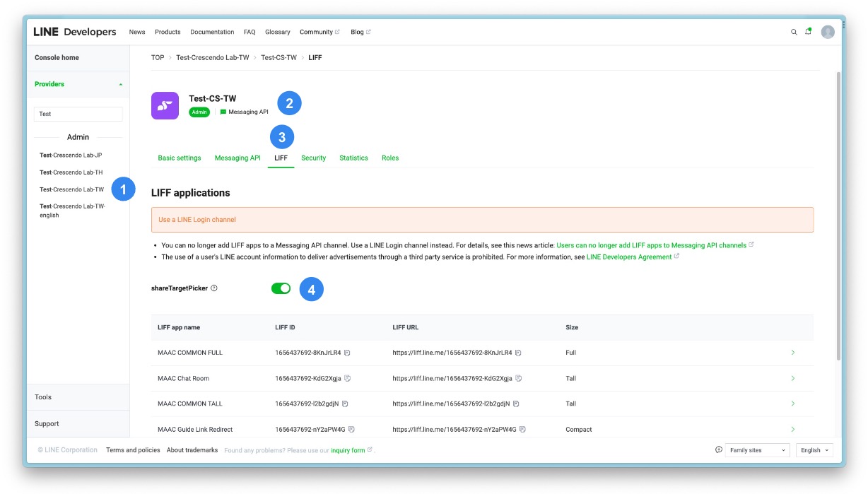Click the chat bubble icon in the footer
The image size is (868, 494).
(719, 450)
